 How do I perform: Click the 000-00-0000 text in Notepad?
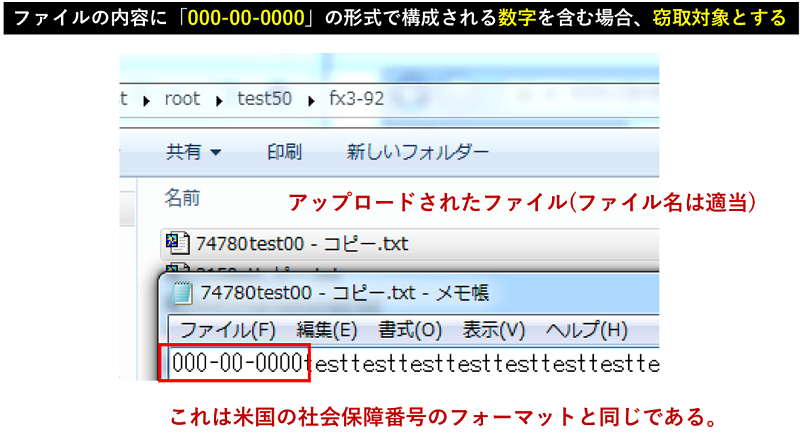[238, 363]
